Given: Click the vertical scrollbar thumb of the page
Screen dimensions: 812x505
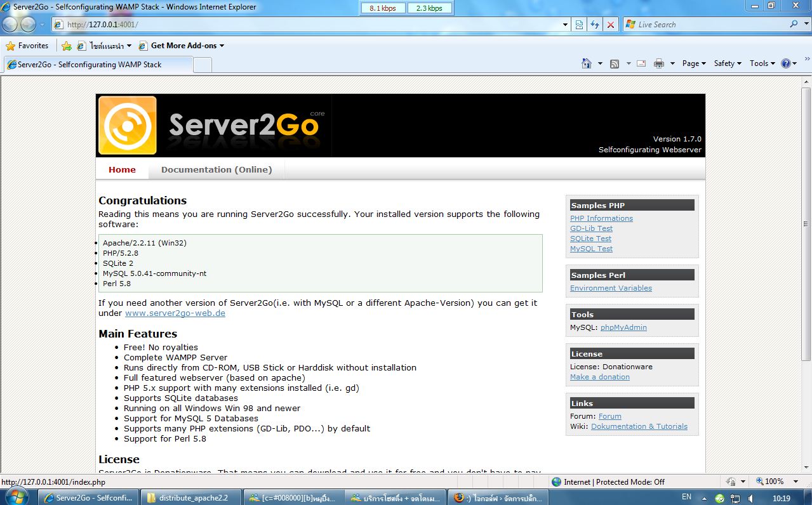Looking at the screenshot, I should pos(806,223).
